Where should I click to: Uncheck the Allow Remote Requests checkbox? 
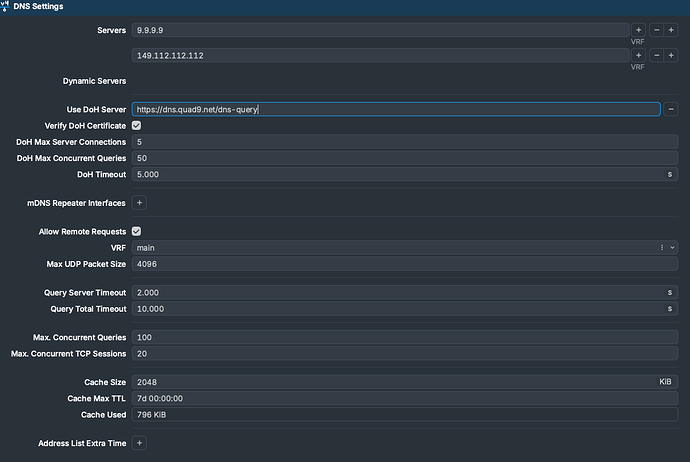136,231
